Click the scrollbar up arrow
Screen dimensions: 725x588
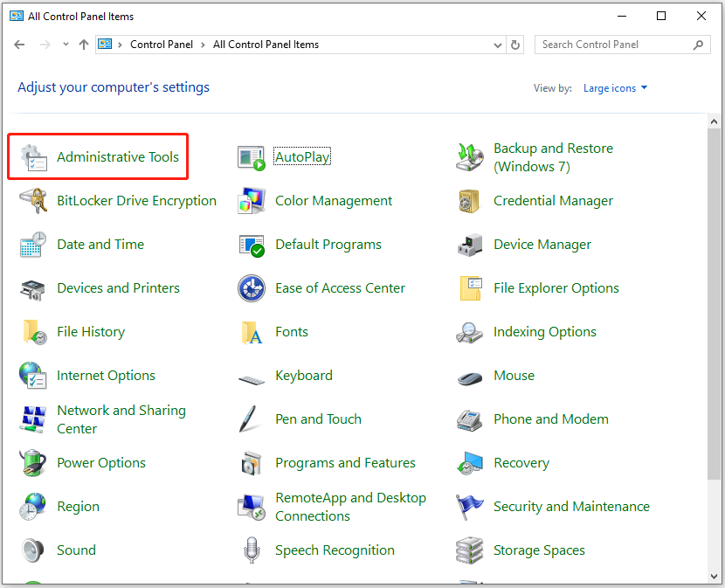(714, 121)
